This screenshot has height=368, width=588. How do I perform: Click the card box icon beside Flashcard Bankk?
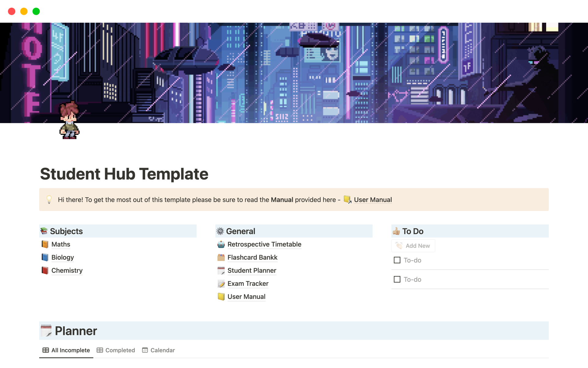click(221, 258)
